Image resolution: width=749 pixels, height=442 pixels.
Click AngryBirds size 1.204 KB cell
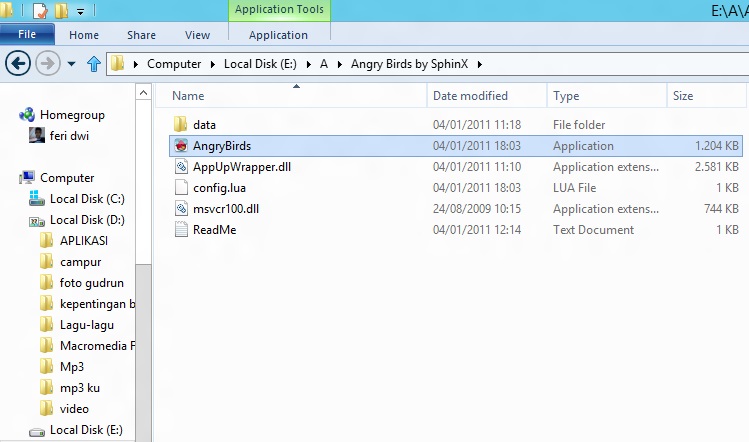pos(717,146)
